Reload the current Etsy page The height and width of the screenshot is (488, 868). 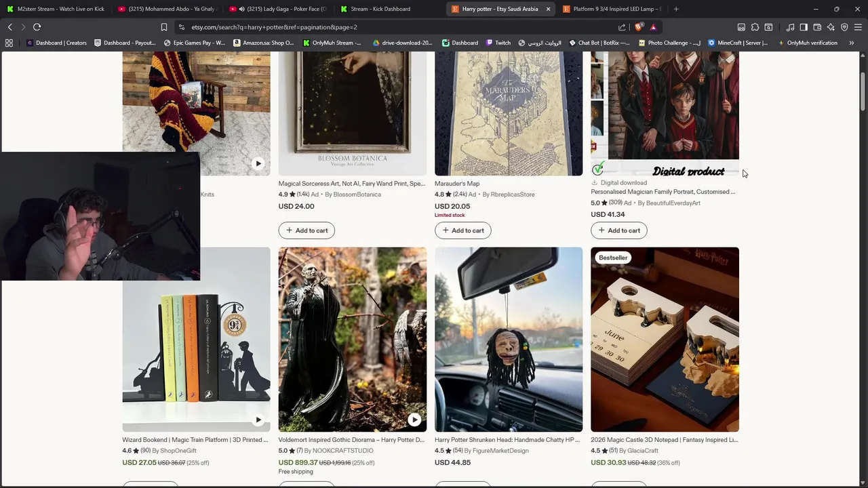pos(37,27)
